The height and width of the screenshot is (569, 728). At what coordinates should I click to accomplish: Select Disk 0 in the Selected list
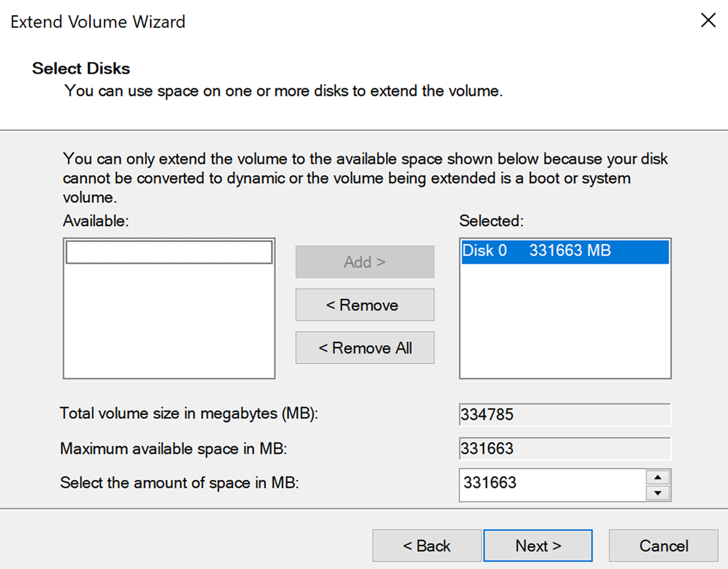[x=564, y=251]
